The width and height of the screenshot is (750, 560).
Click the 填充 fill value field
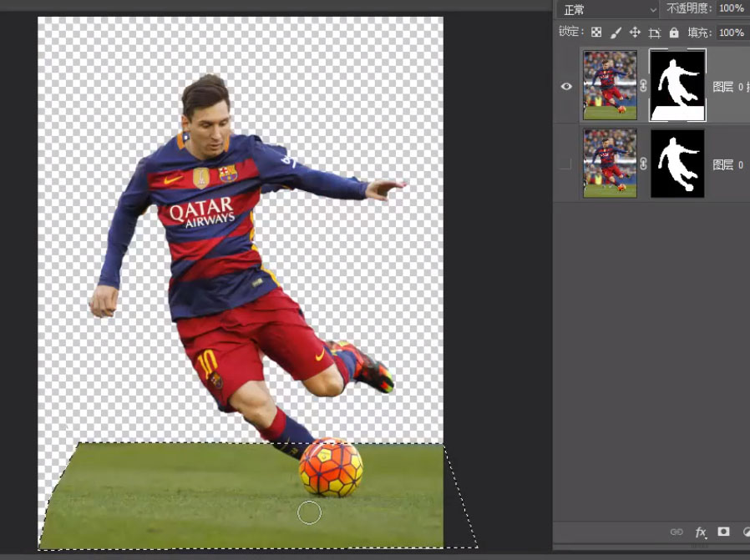732,33
